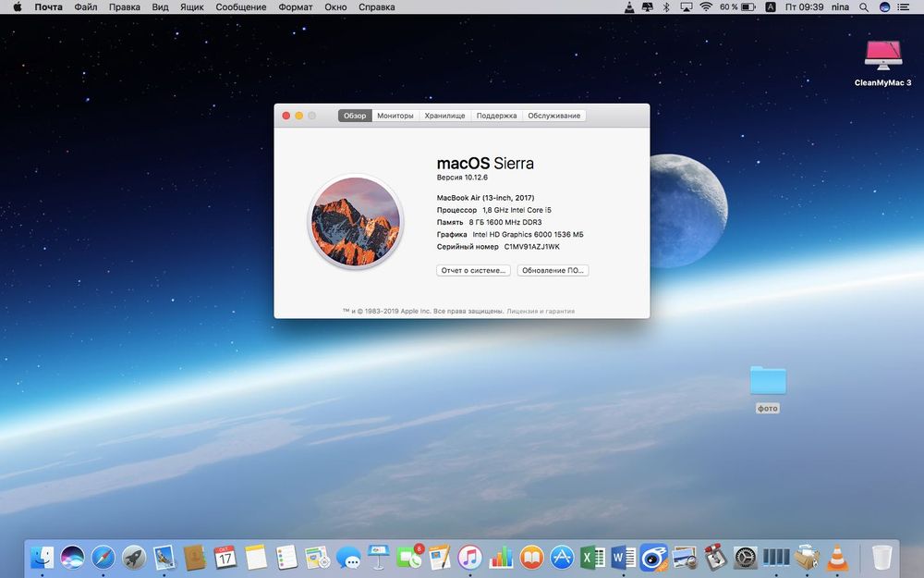This screenshot has height=578, width=924.
Task: Open blue eye Pro app in Dock
Action: 654,557
